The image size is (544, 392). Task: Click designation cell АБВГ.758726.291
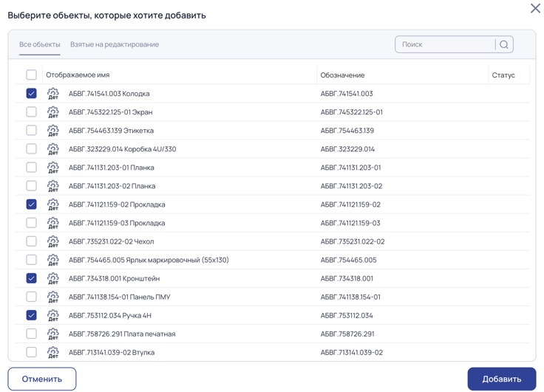pyautogui.click(x=347, y=334)
